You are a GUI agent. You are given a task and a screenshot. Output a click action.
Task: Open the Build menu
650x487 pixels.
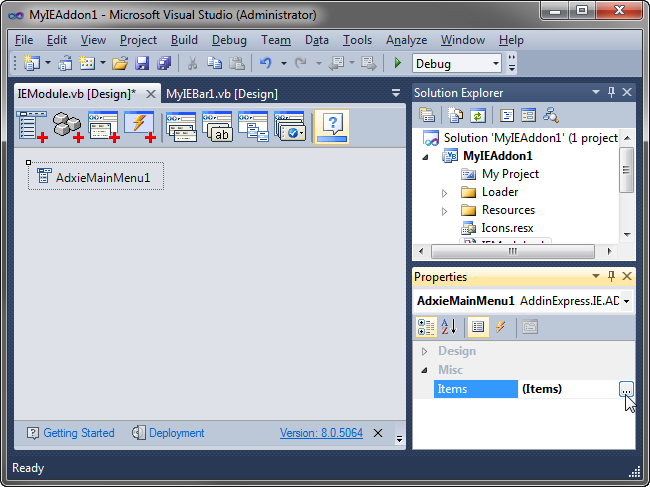(184, 40)
